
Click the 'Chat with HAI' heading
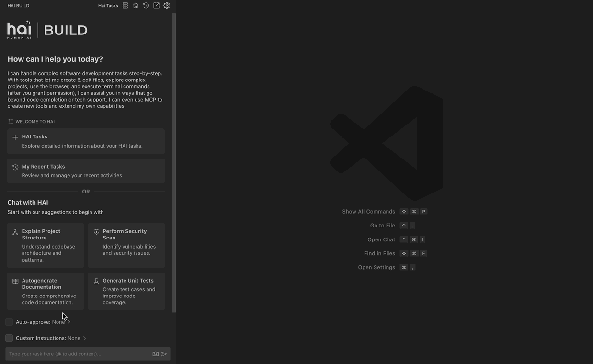click(28, 203)
